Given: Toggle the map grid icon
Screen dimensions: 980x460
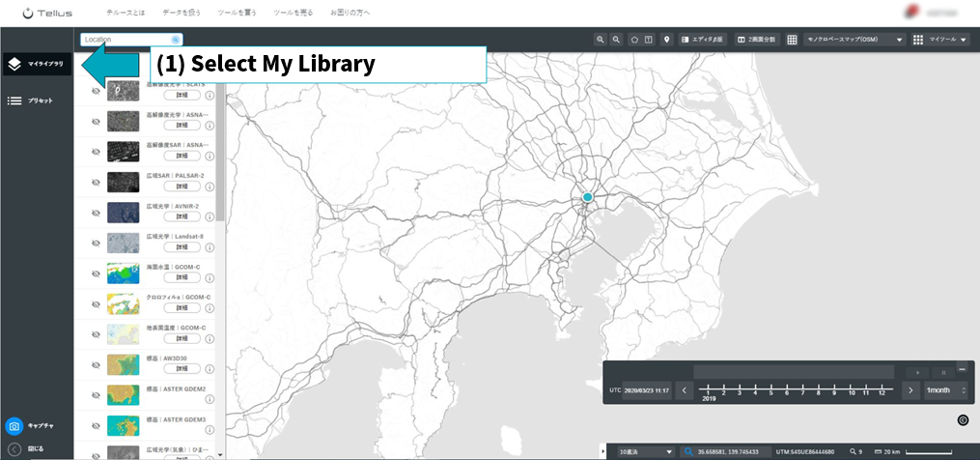Looking at the screenshot, I should click(x=792, y=40).
